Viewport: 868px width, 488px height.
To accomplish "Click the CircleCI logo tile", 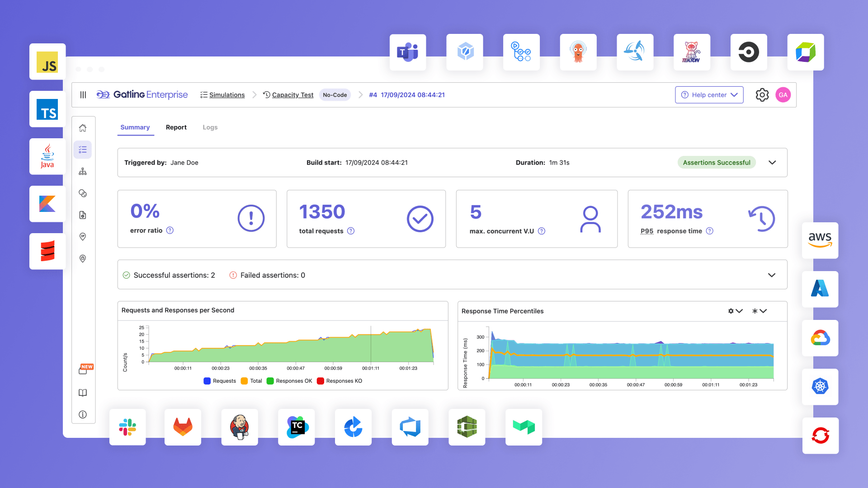I will pyautogui.click(x=749, y=52).
